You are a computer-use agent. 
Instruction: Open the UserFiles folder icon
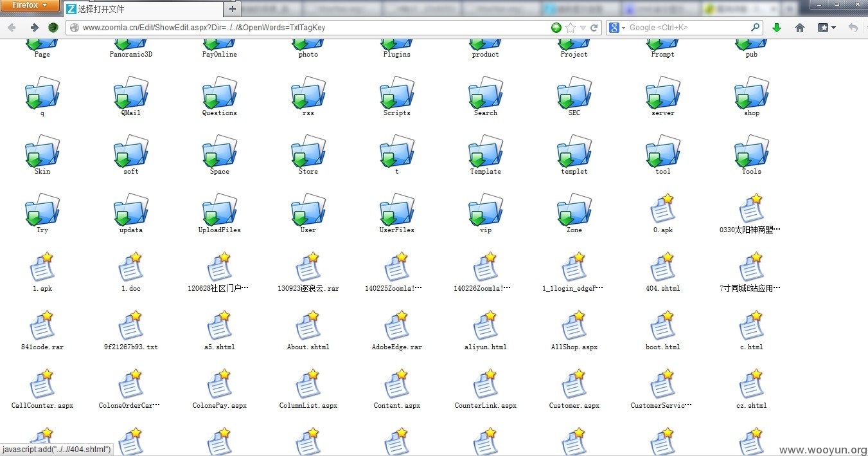(397, 210)
